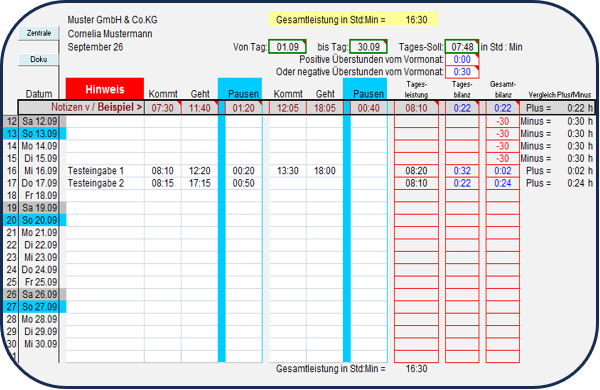
Task: Click Geht time 12:20 on Mi 16.09
Action: click(x=200, y=171)
